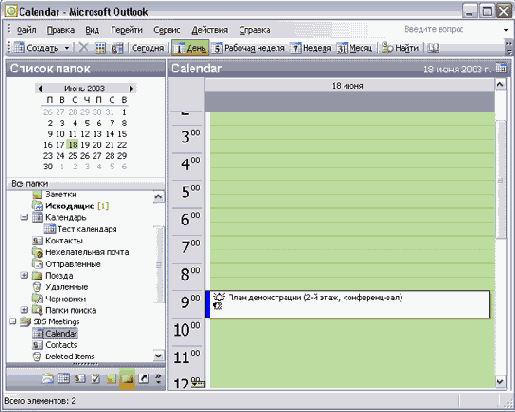Open Mail navigation pane icon
The height and width of the screenshot is (412, 515).
(48, 379)
